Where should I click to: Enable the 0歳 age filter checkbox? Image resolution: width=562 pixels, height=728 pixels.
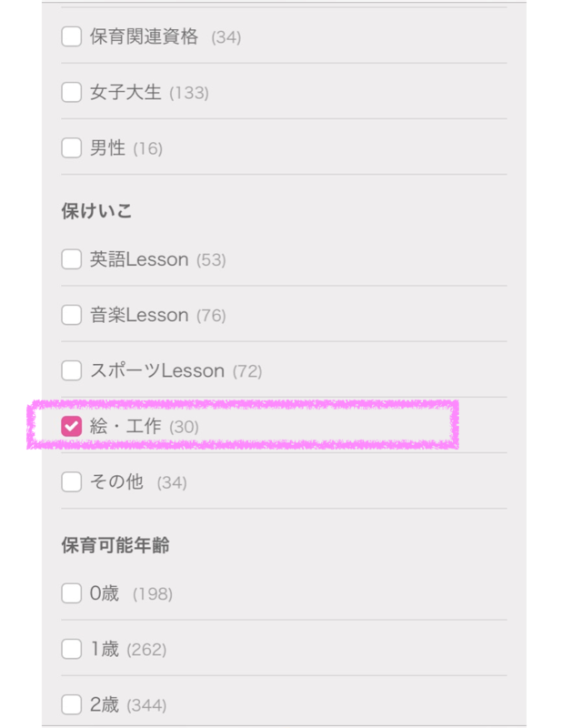click(71, 592)
